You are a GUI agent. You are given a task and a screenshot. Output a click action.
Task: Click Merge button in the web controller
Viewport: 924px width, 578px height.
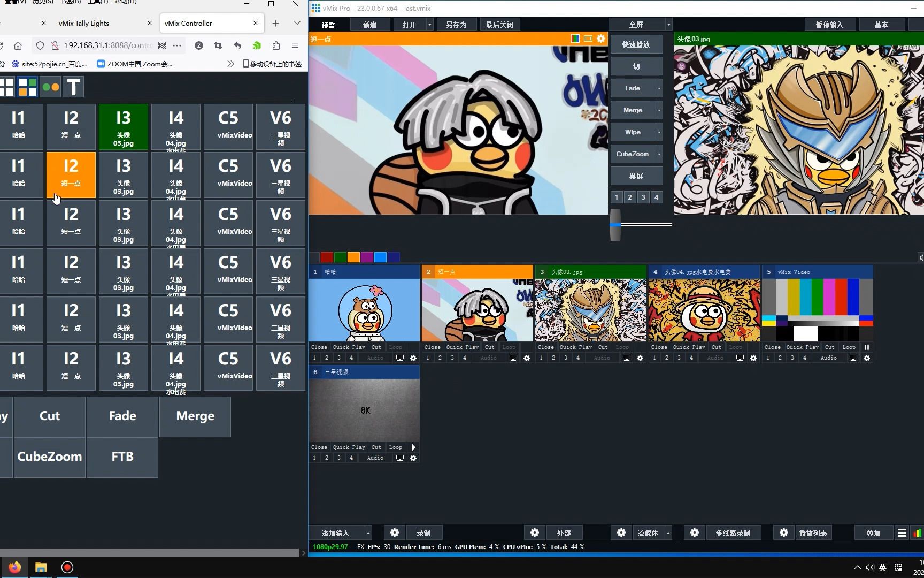click(195, 416)
